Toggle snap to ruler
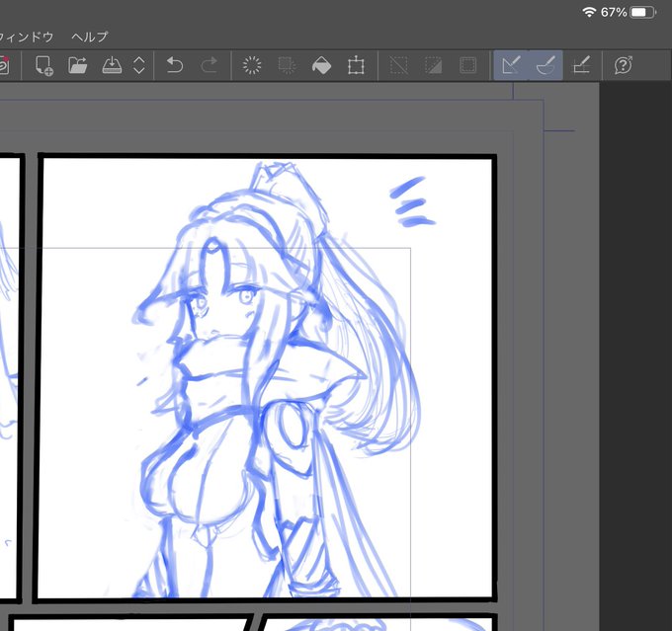Viewport: 672px width, 631px height. pyautogui.click(x=511, y=65)
